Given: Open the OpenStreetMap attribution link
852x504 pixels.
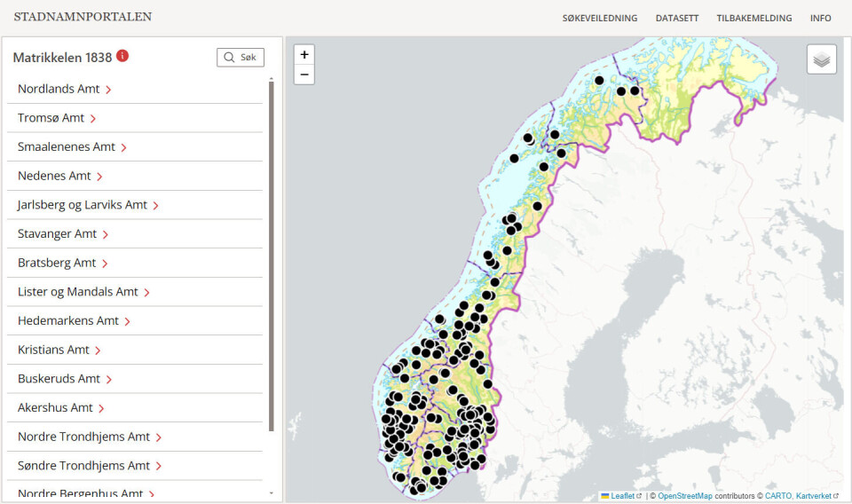Looking at the screenshot, I should point(684,496).
